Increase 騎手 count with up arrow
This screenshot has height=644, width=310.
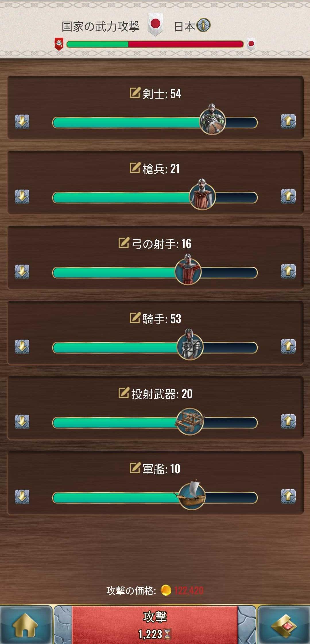(288, 346)
